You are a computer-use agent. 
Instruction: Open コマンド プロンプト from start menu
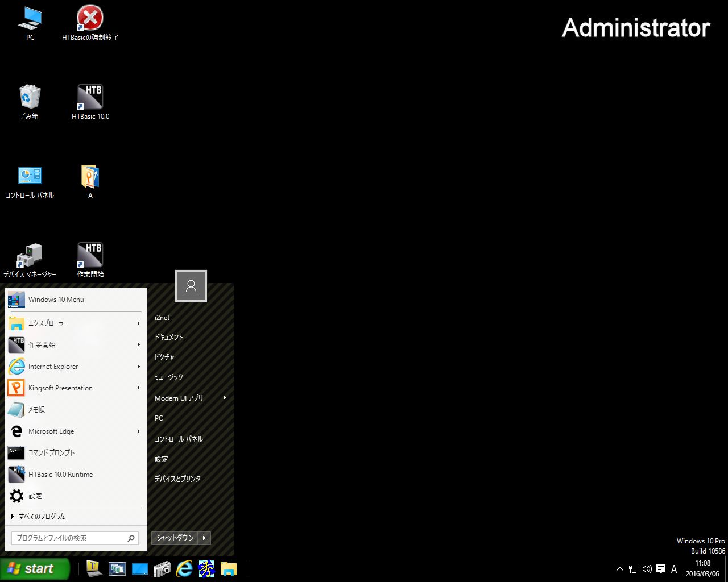tap(75, 453)
